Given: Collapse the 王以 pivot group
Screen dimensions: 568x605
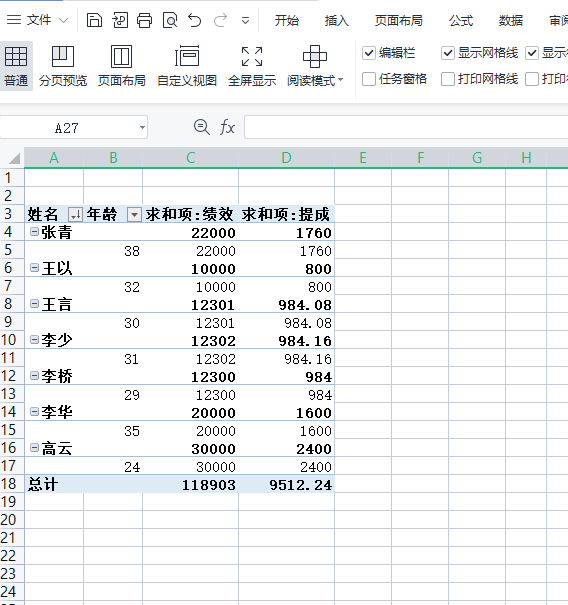Looking at the screenshot, I should pos(34,267).
